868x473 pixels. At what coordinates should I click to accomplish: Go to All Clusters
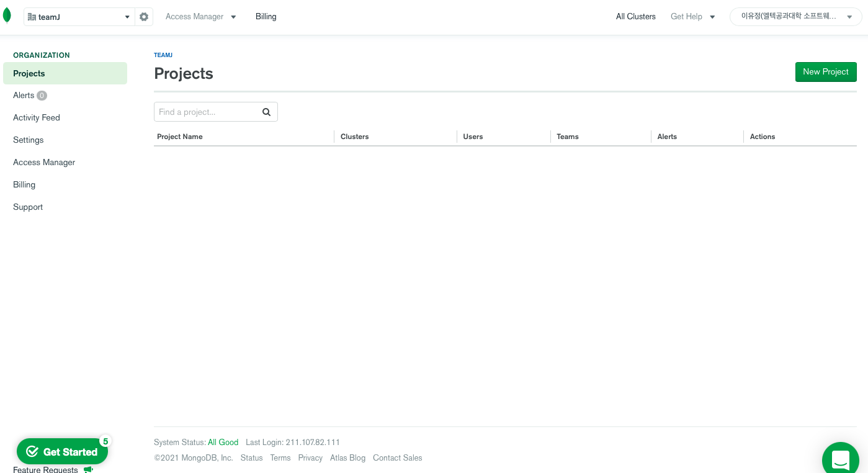pyautogui.click(x=635, y=17)
